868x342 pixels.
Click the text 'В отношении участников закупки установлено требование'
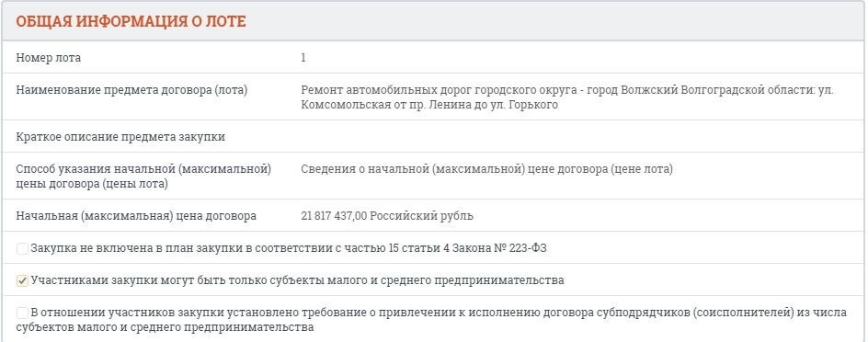[200, 313]
